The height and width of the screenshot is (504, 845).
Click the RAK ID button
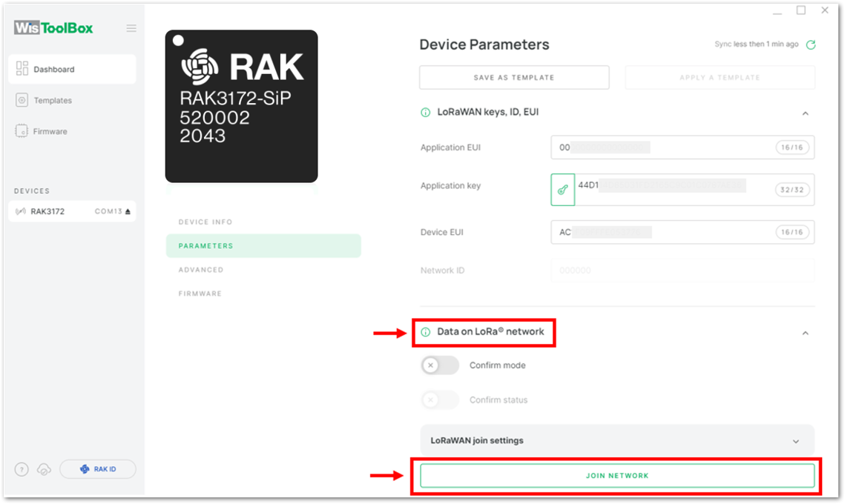(x=97, y=470)
